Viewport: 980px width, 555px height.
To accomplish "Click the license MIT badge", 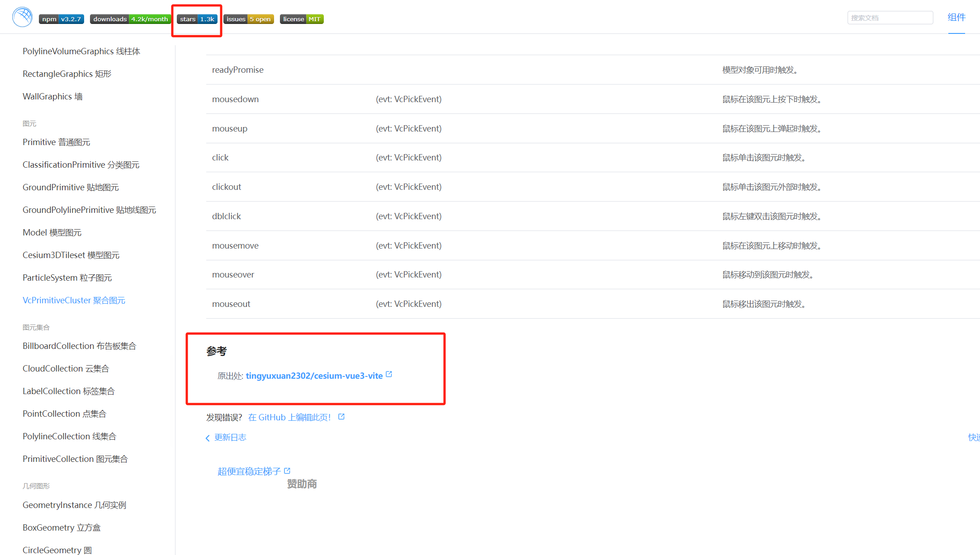I will click(302, 19).
